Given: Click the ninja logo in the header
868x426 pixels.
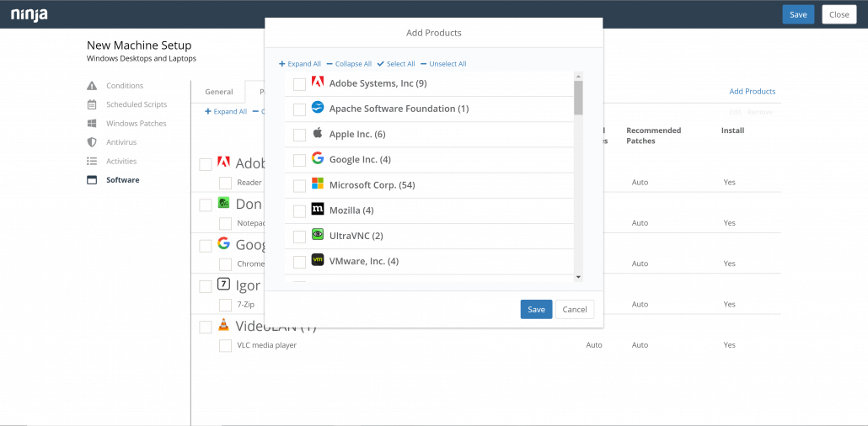Looking at the screenshot, I should coord(29,14).
